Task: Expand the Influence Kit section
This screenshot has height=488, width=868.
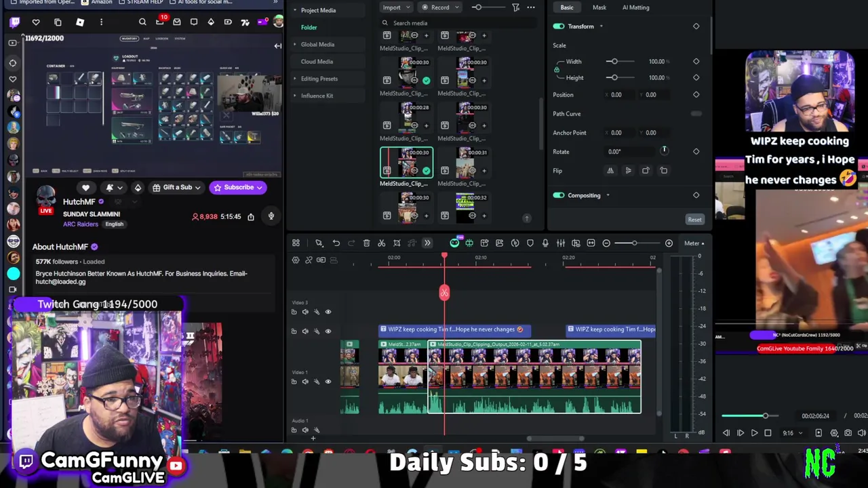Action: coord(294,96)
